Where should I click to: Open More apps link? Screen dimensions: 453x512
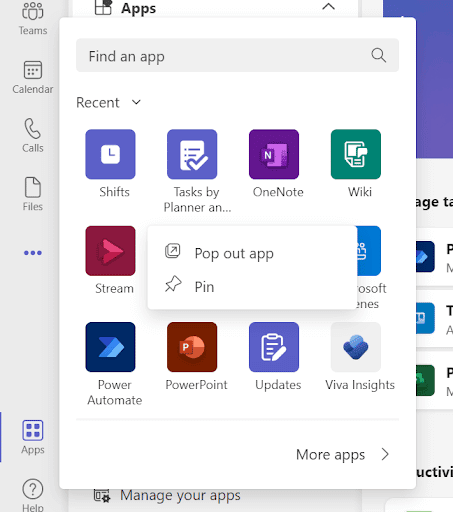(x=330, y=454)
